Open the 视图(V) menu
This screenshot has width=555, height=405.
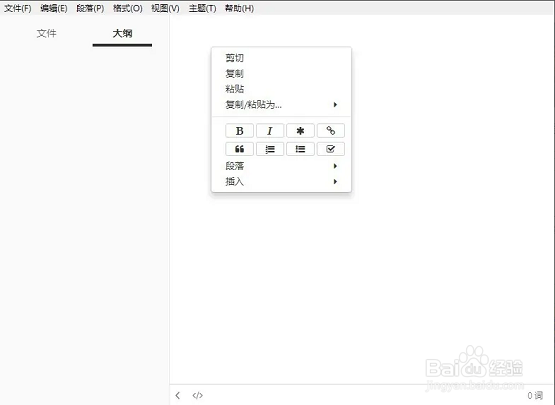click(x=165, y=8)
